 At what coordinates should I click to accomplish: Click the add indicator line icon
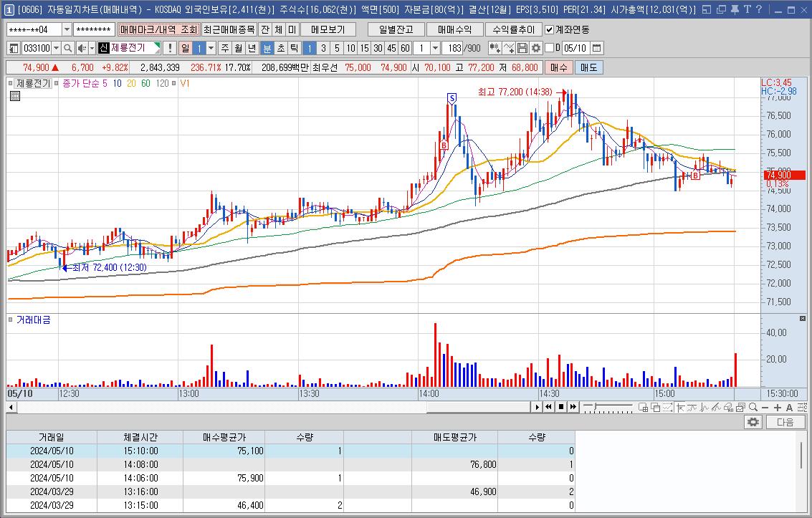click(509, 48)
